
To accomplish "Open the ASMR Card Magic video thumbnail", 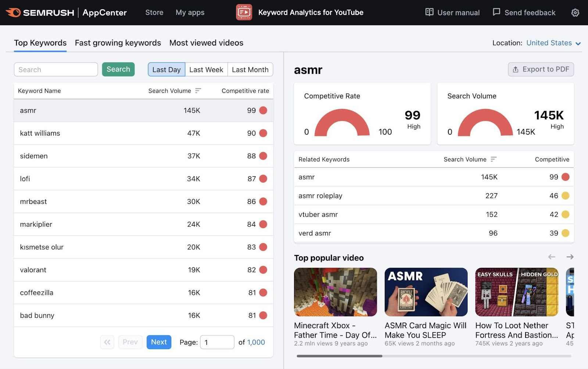I will point(426,292).
